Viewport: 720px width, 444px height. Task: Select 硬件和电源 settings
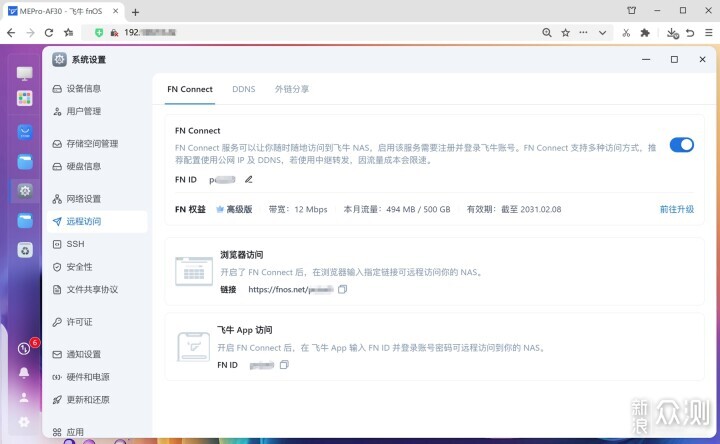tap(97, 377)
